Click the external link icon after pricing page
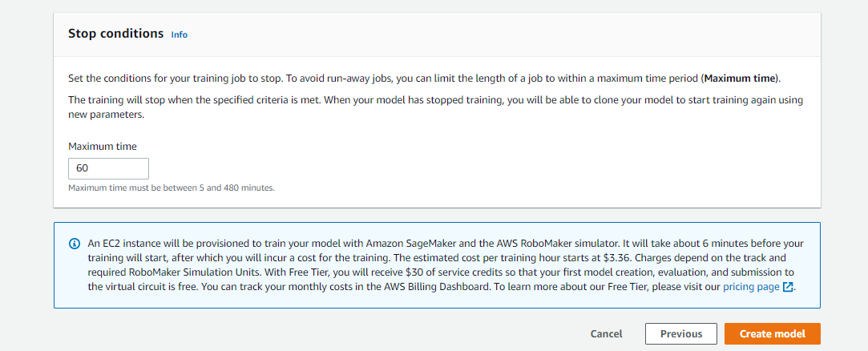This screenshot has width=868, height=351. click(x=789, y=286)
